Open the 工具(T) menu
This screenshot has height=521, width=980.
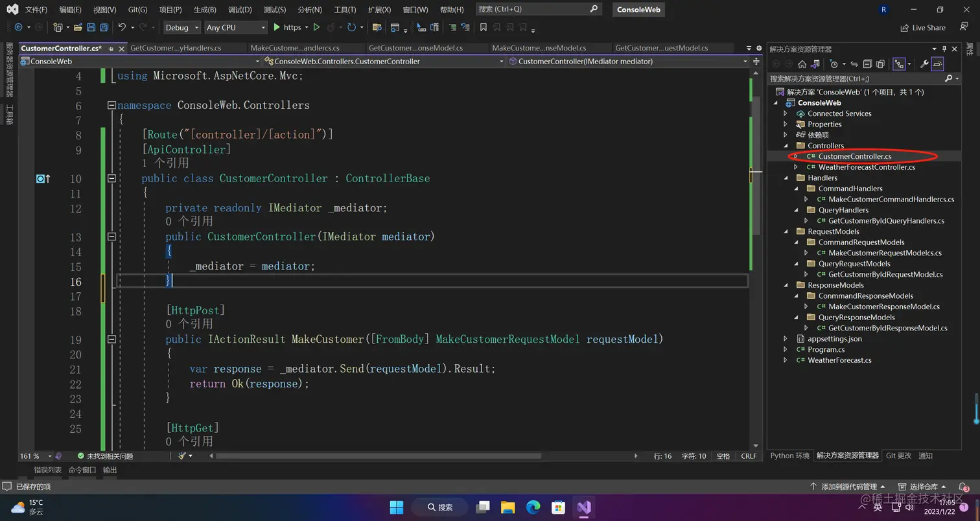tap(345, 10)
